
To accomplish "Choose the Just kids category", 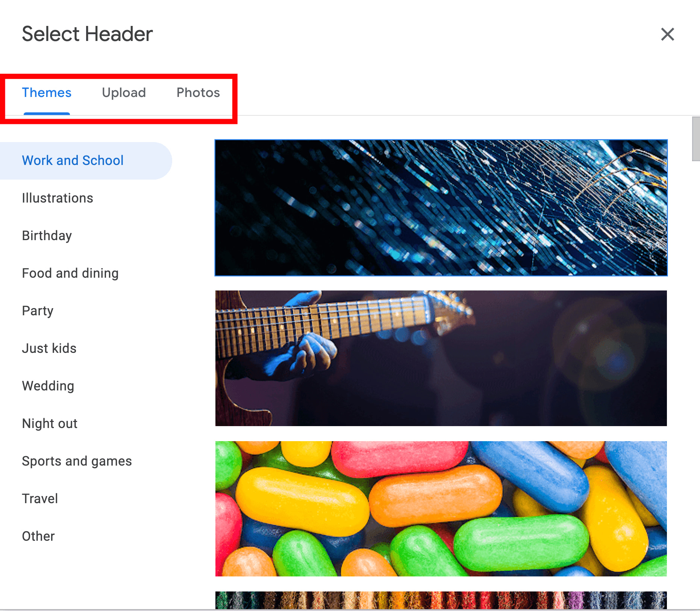I will (49, 348).
